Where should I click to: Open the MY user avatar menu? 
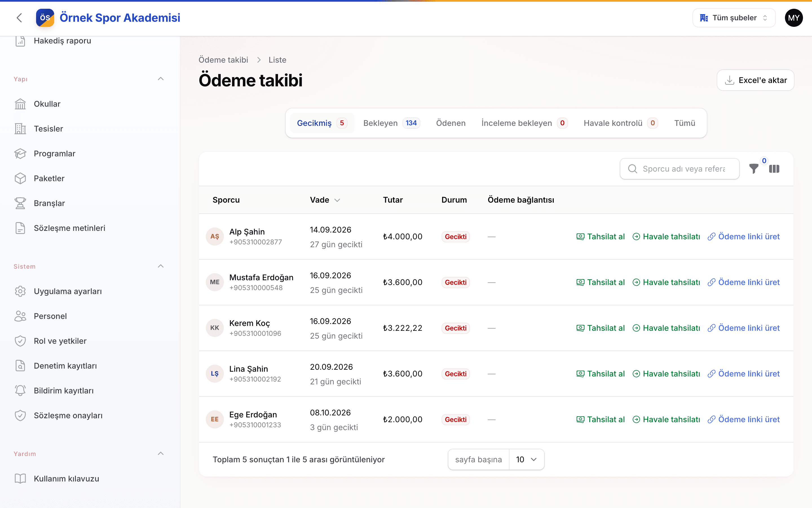[x=794, y=18]
